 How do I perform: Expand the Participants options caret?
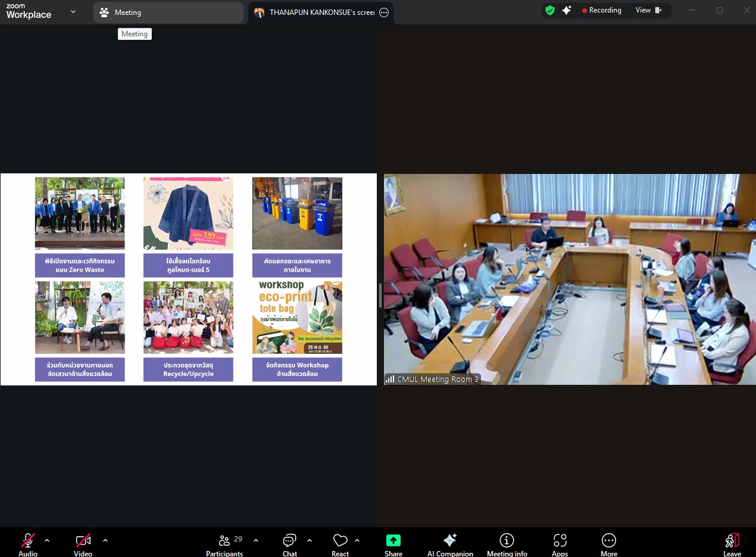pyautogui.click(x=256, y=540)
